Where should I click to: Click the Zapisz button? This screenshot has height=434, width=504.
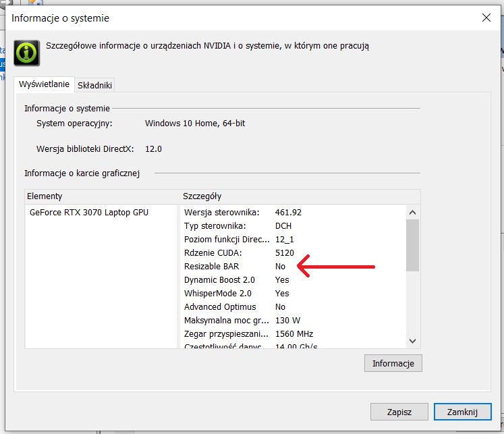click(399, 412)
